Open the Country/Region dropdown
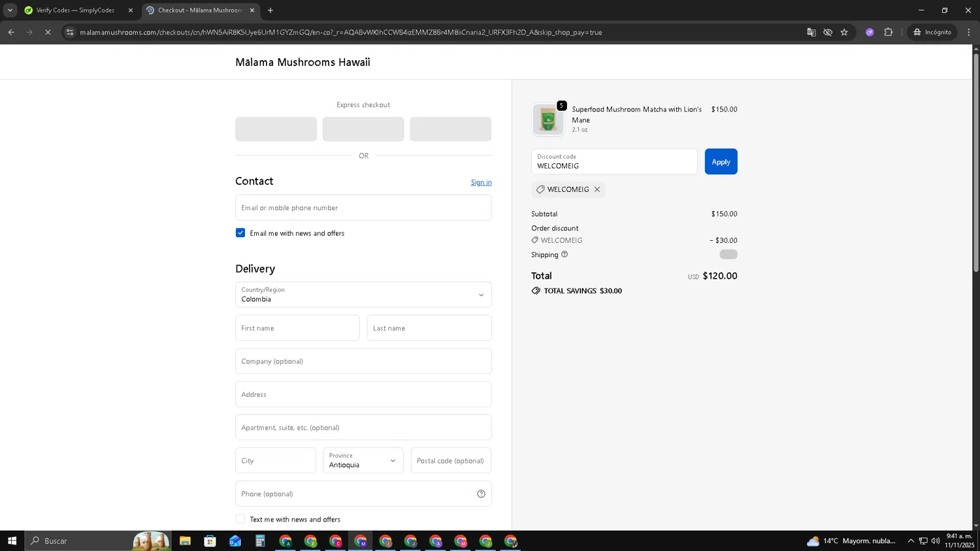Image resolution: width=980 pixels, height=551 pixels. click(x=363, y=294)
